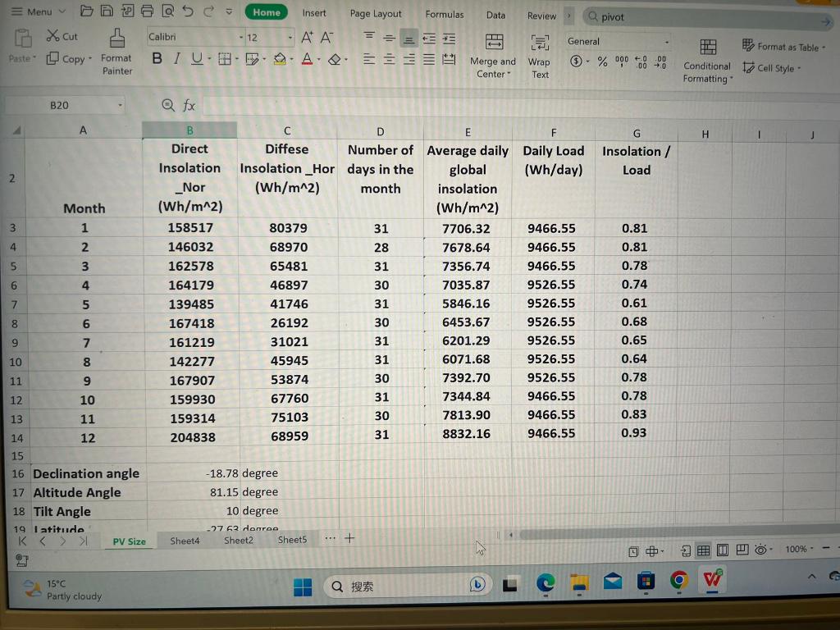Open the Calibri font name dropdown
Image resolution: width=840 pixels, height=630 pixels.
[x=240, y=37]
